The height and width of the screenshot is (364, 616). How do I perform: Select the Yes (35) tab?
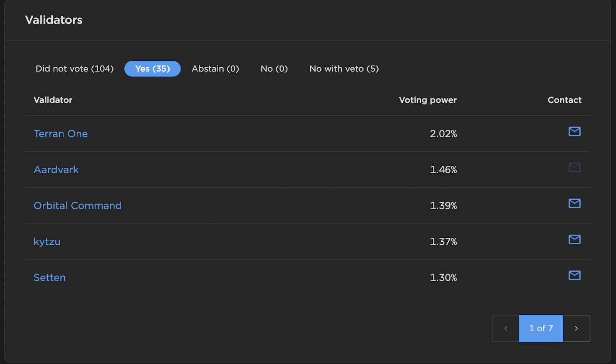point(152,68)
